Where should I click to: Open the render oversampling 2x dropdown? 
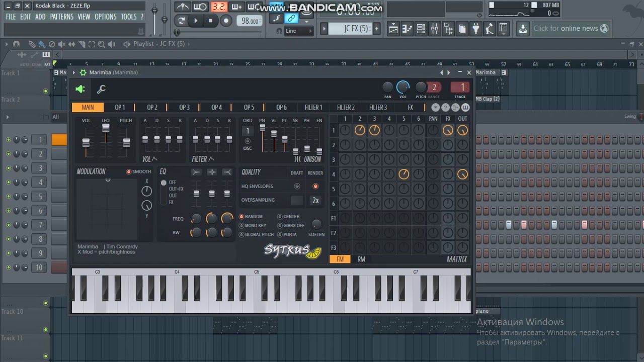(315, 200)
